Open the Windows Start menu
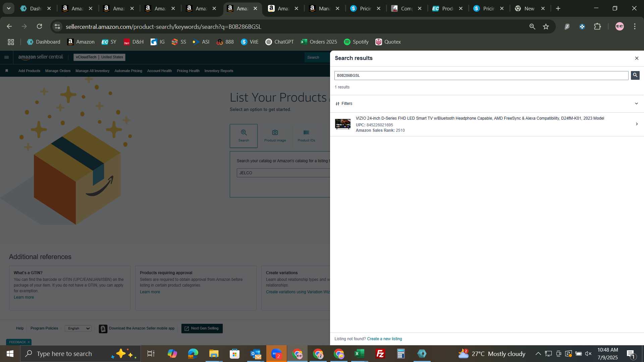Viewport: 644px width, 362px height. pos(10,354)
